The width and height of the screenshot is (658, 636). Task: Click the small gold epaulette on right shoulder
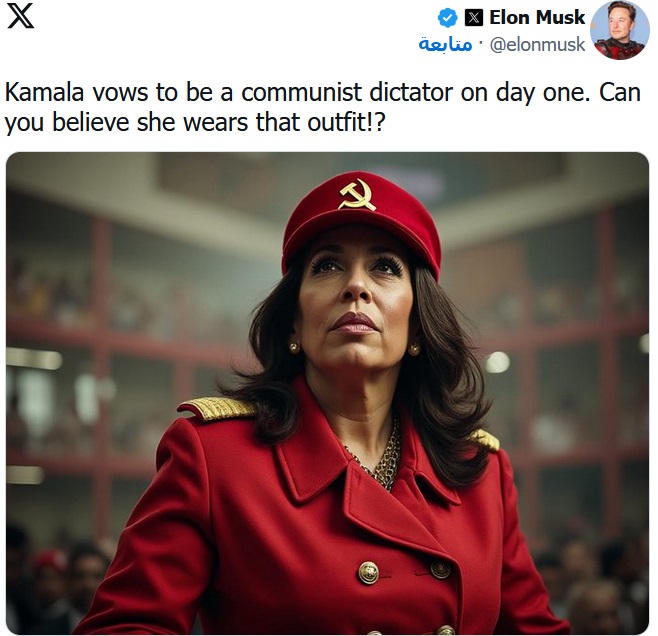point(483,439)
